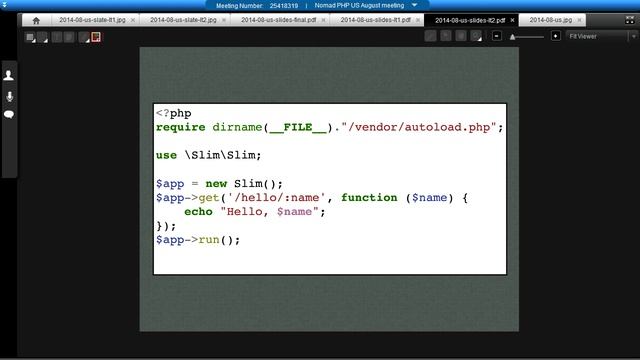Click the first tool icon in left toolbar
This screenshot has height=360, width=640.
click(30, 38)
